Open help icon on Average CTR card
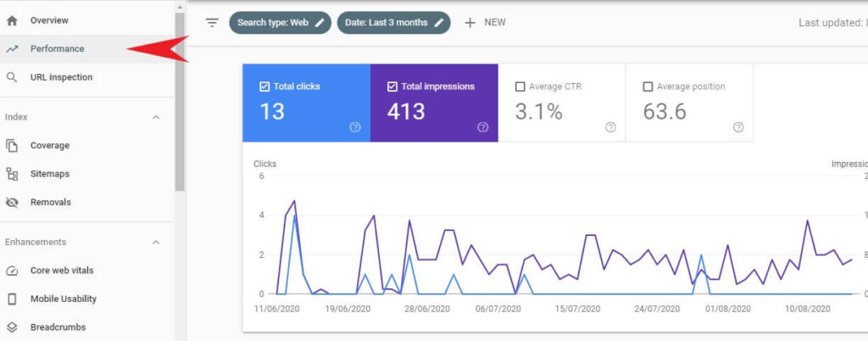The image size is (868, 341). [x=610, y=127]
